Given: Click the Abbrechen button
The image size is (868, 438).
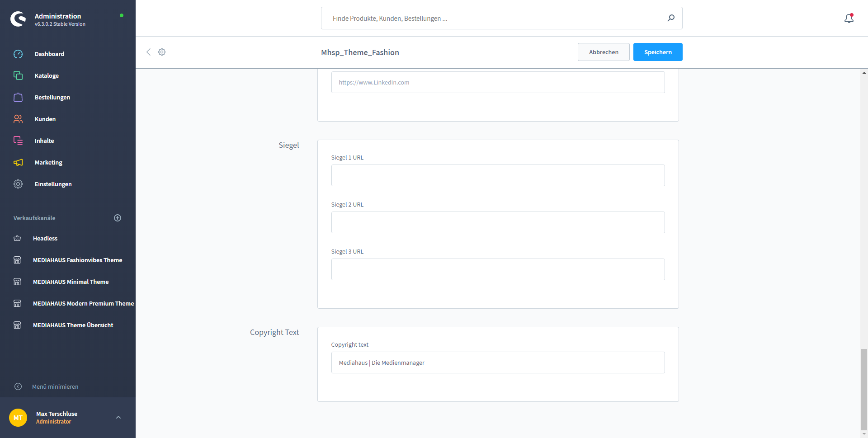Looking at the screenshot, I should (x=603, y=52).
